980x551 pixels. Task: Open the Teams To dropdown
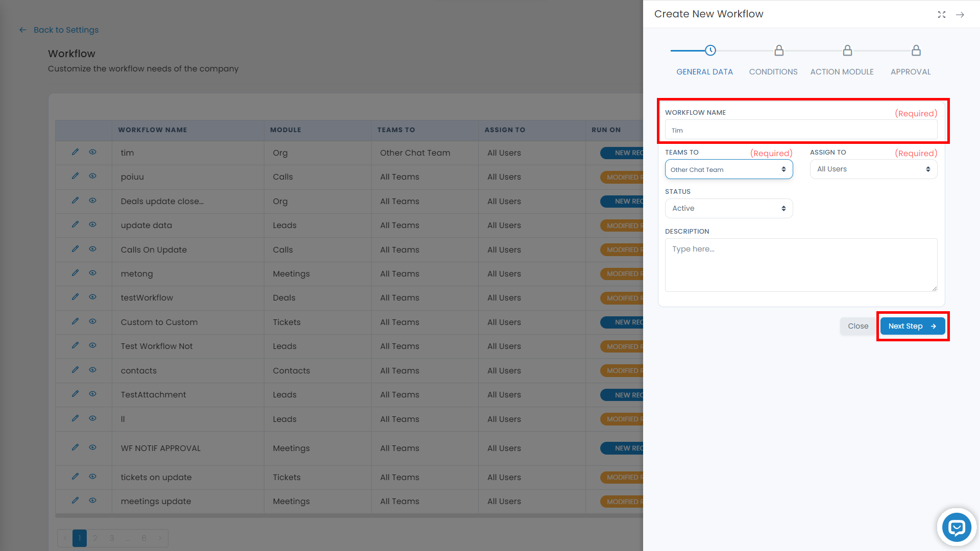click(x=728, y=169)
